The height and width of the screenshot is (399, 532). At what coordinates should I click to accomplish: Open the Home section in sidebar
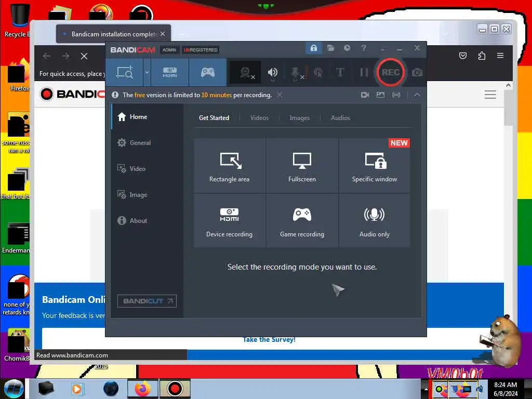[147, 117]
